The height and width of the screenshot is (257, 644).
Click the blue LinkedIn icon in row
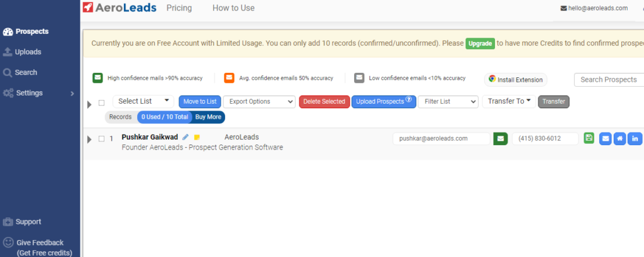[635, 139]
